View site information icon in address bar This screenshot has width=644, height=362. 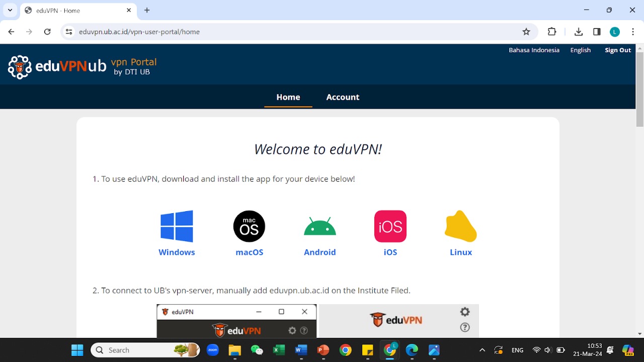coord(69,32)
